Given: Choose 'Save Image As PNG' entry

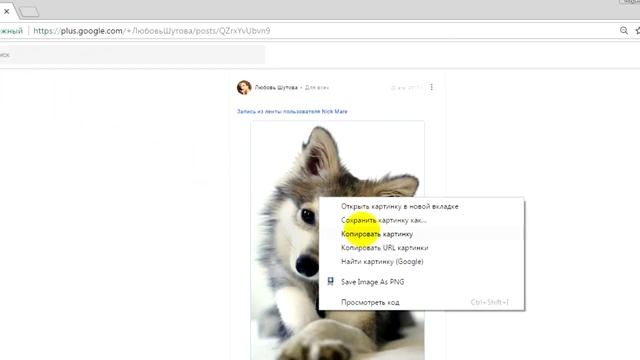Looking at the screenshot, I should pyautogui.click(x=422, y=282).
